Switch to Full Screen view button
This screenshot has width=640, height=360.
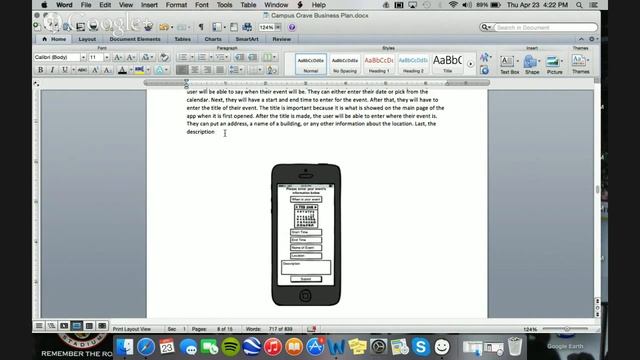(x=102, y=326)
